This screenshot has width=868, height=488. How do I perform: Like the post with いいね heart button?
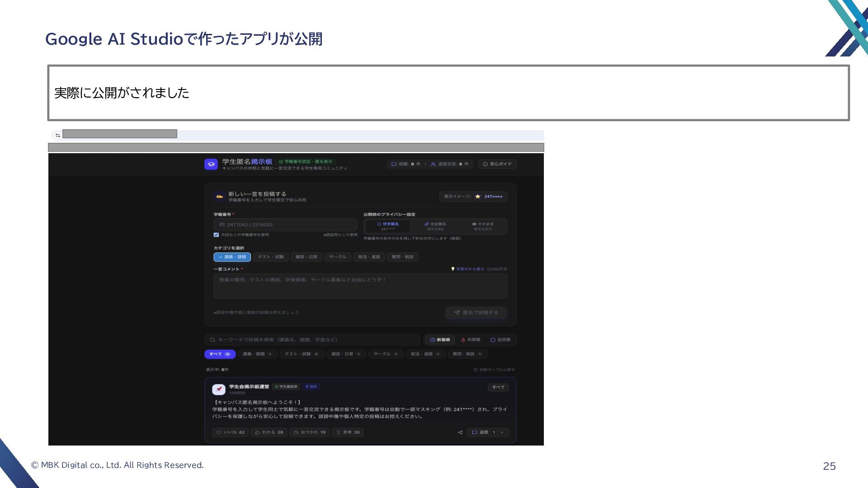click(x=230, y=432)
